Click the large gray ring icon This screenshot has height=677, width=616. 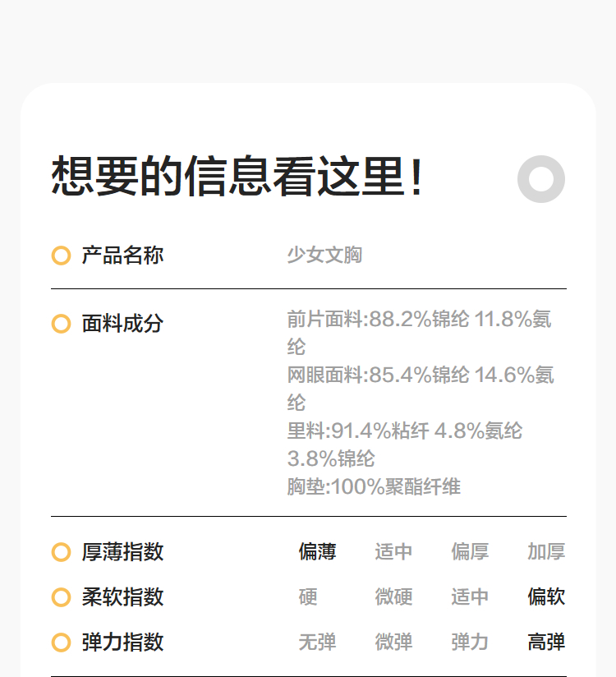click(x=541, y=178)
